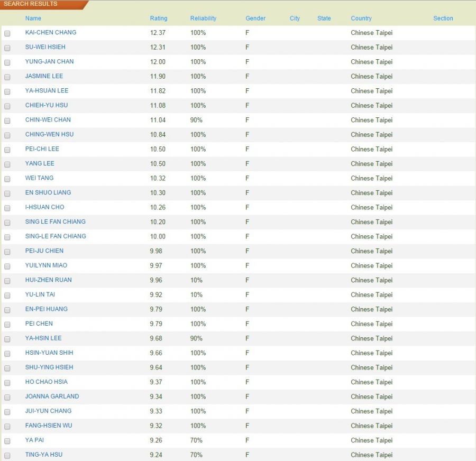
Task: Open the SU-WEI HSIEH player link
Action: [x=45, y=47]
